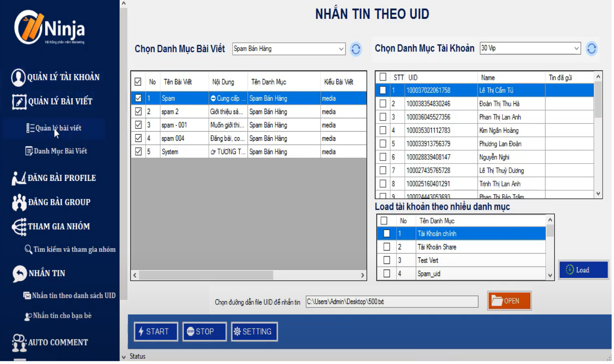Click the Auto Comment users icon
This screenshot has height=364, width=614.
click(x=19, y=343)
